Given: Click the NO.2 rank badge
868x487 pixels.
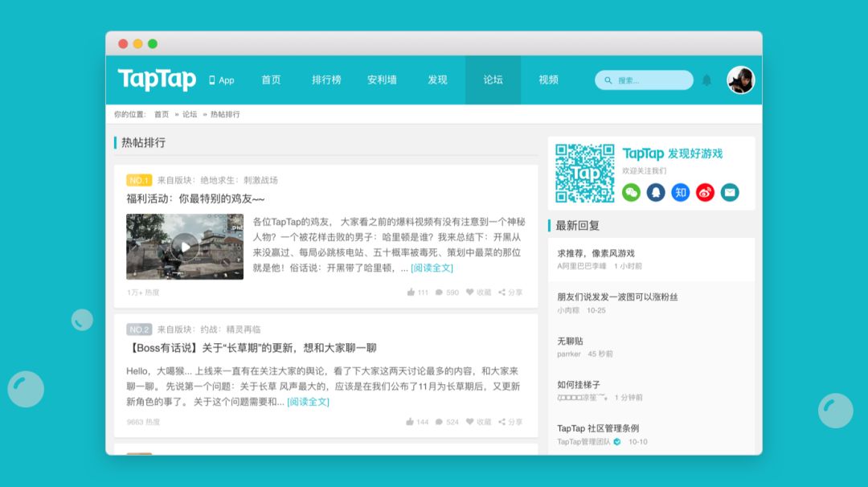Looking at the screenshot, I should pos(139,329).
